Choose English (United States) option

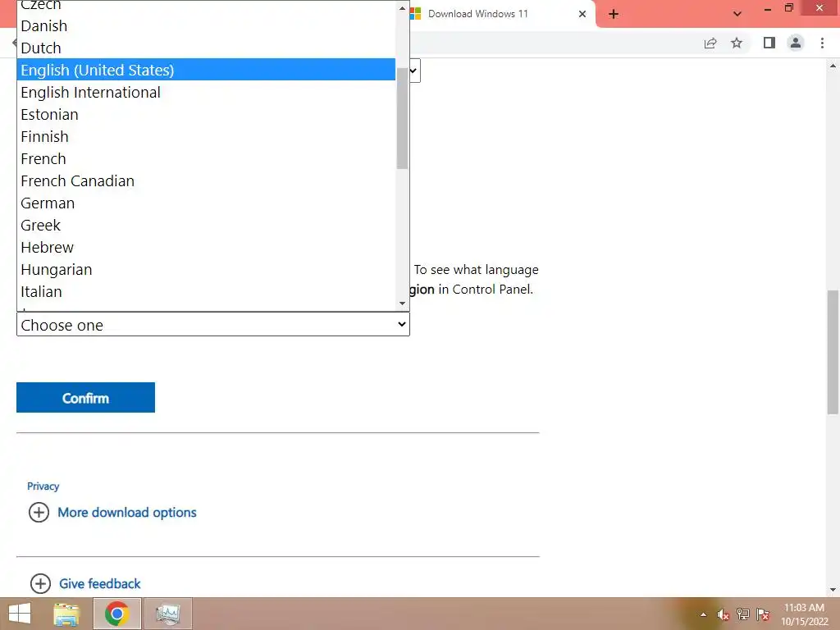[206, 70]
